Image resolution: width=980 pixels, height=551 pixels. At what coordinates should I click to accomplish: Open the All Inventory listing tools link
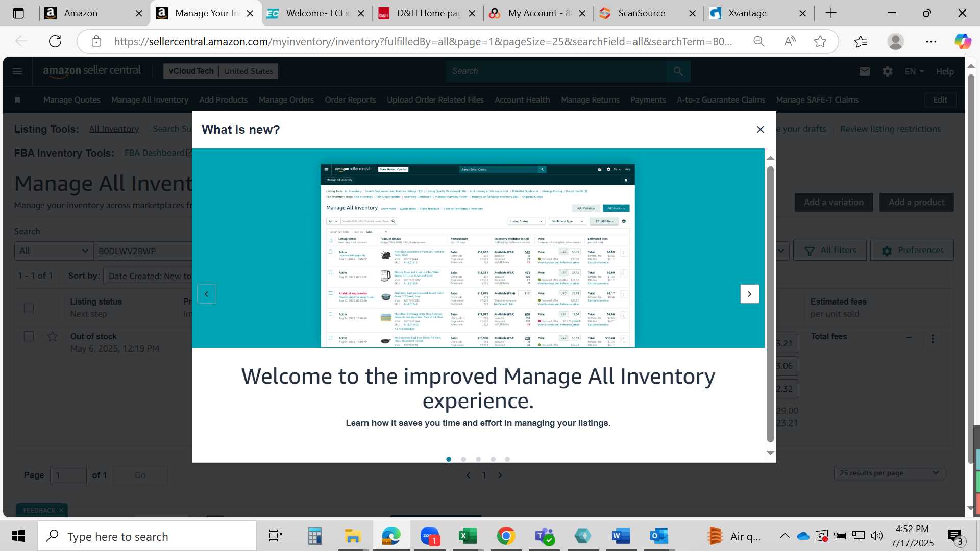[114, 129]
